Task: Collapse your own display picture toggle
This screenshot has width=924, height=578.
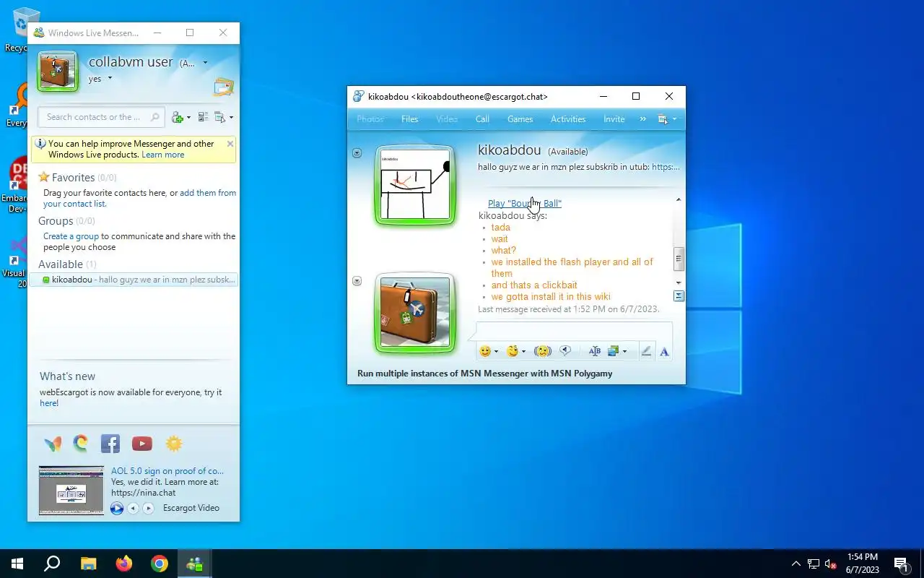Action: pyautogui.click(x=357, y=281)
